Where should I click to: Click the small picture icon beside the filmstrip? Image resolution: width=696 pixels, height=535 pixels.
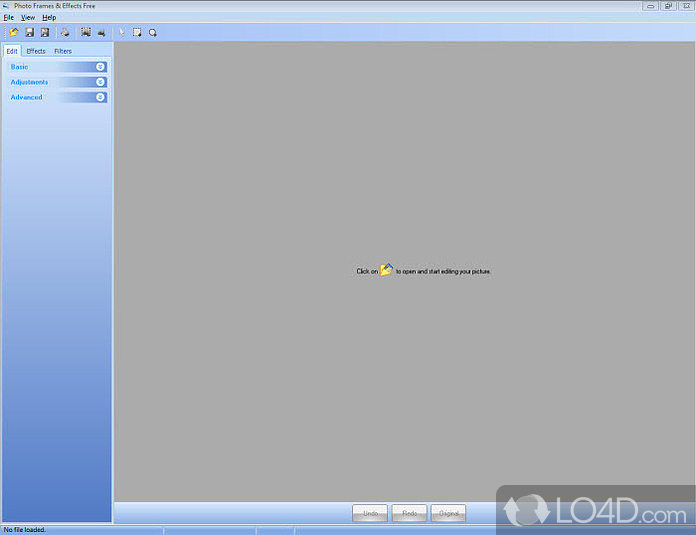[102, 32]
